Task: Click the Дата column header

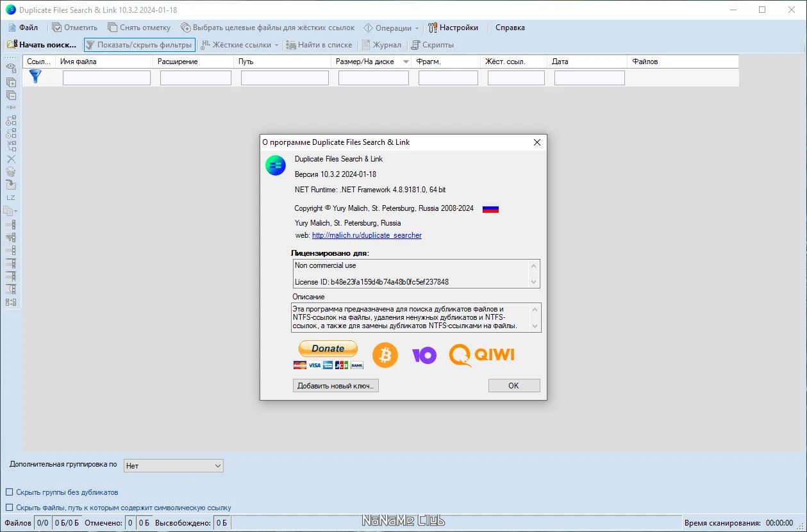Action: 588,62
